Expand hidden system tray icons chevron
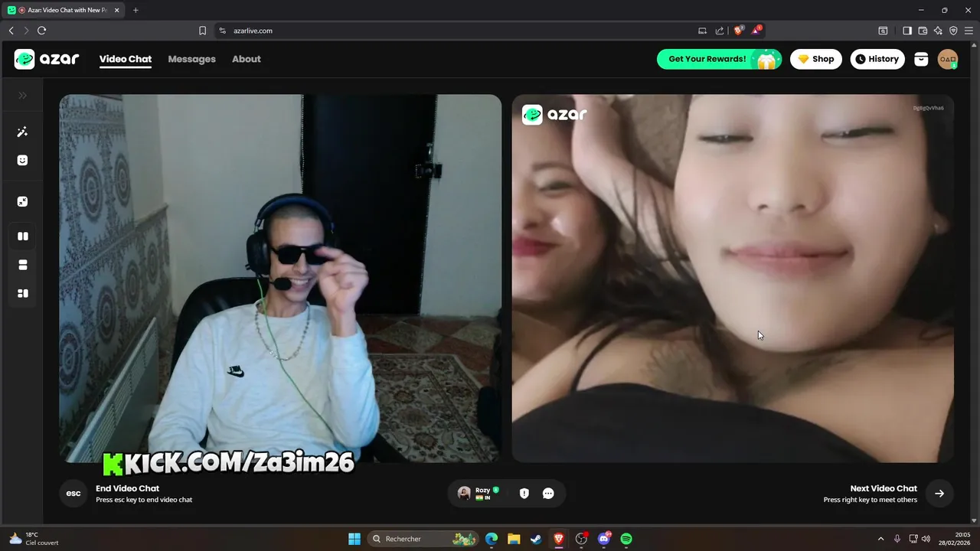 coord(880,539)
